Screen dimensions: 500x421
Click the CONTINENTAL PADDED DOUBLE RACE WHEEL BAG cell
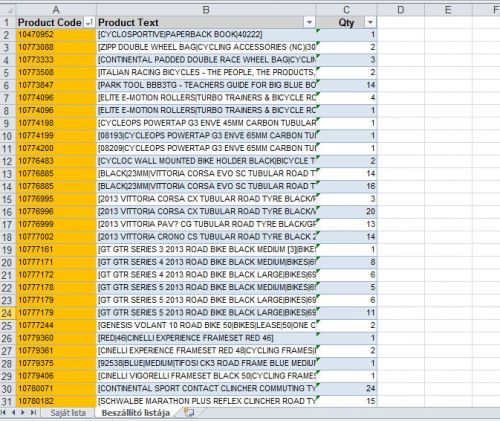[x=206, y=60]
